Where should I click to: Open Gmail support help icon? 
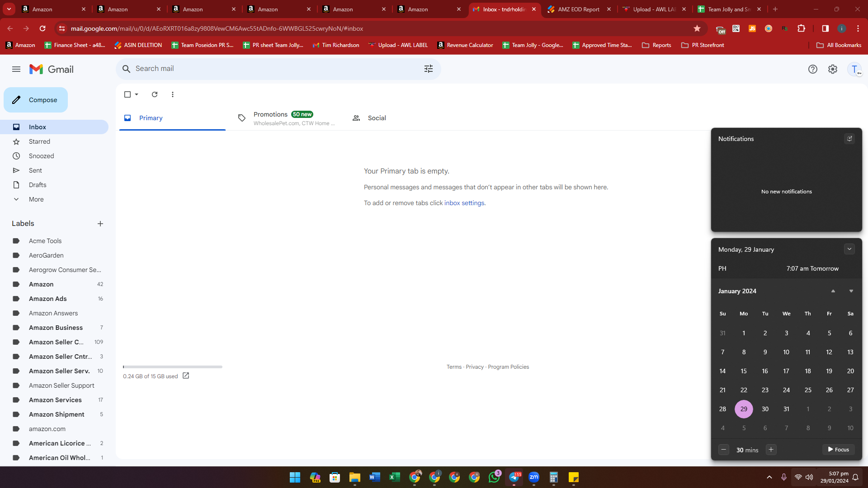(813, 69)
